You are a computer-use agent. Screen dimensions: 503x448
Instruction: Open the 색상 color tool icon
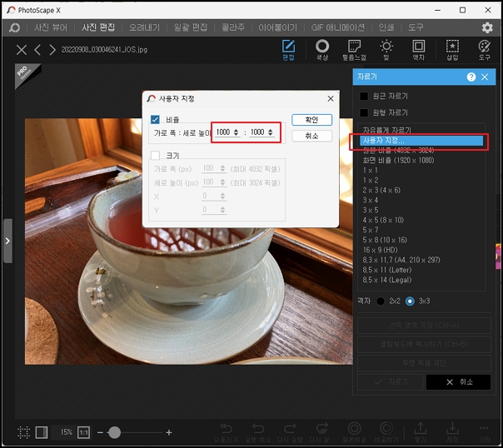(322, 50)
